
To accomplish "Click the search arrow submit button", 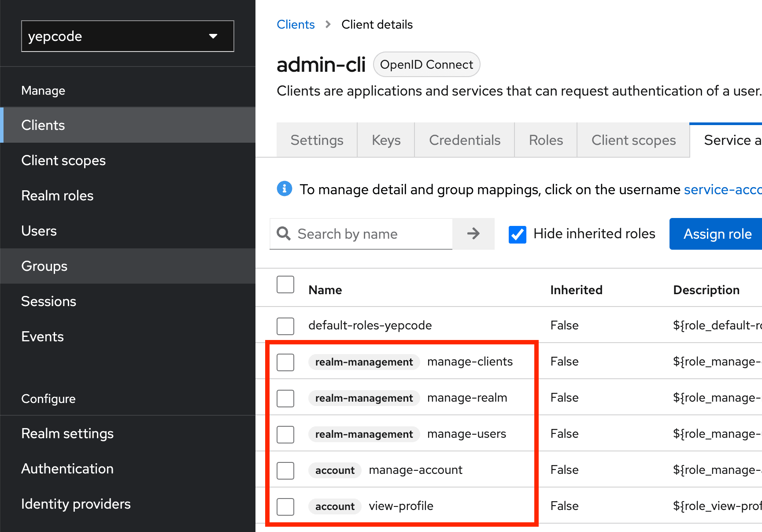I will [473, 233].
